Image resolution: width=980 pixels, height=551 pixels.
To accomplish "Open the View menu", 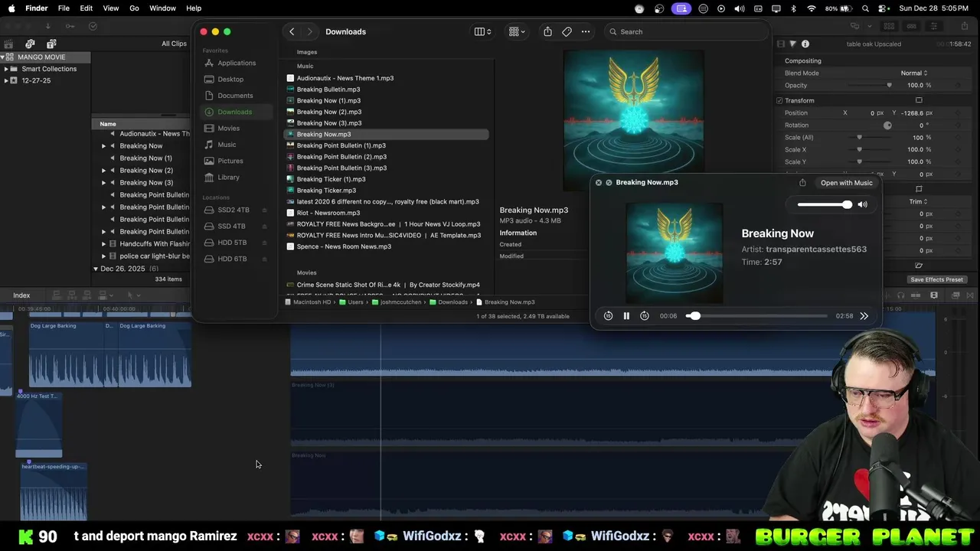I will pyautogui.click(x=111, y=8).
